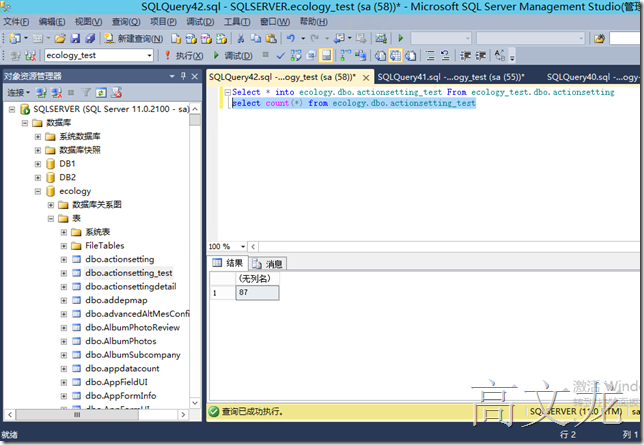Select dbo.AppFieldUI table

(116, 382)
